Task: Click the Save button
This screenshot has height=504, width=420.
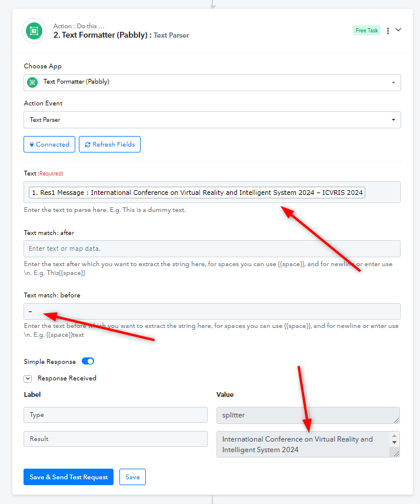Action: coord(132,477)
